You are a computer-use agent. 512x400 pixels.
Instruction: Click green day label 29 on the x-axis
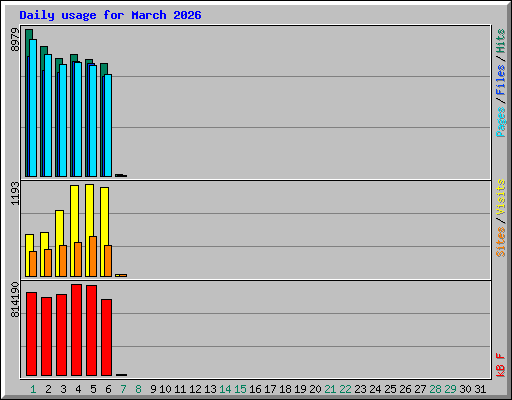450,389
